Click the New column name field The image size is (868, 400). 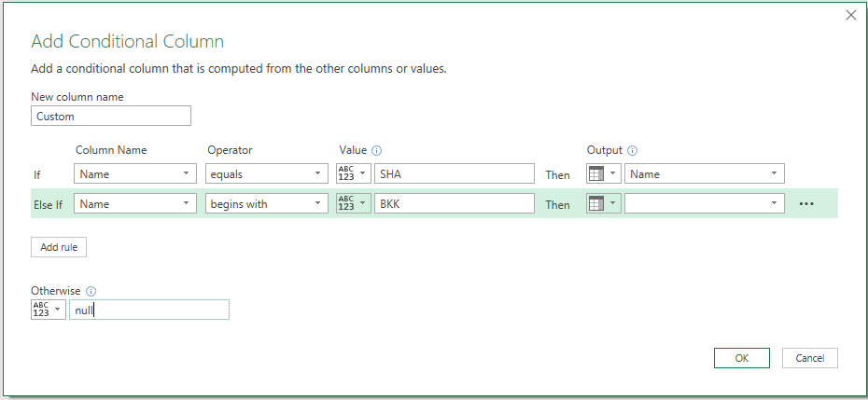pos(111,117)
